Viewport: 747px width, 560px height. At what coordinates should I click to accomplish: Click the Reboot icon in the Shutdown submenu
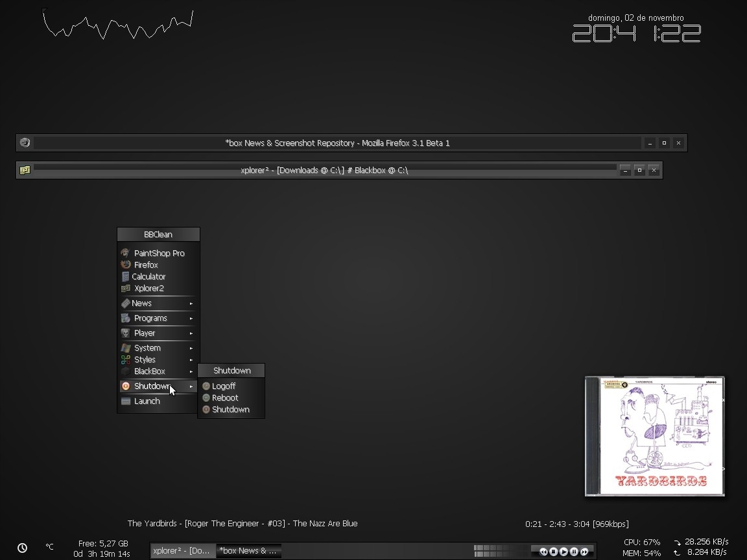pyautogui.click(x=206, y=397)
